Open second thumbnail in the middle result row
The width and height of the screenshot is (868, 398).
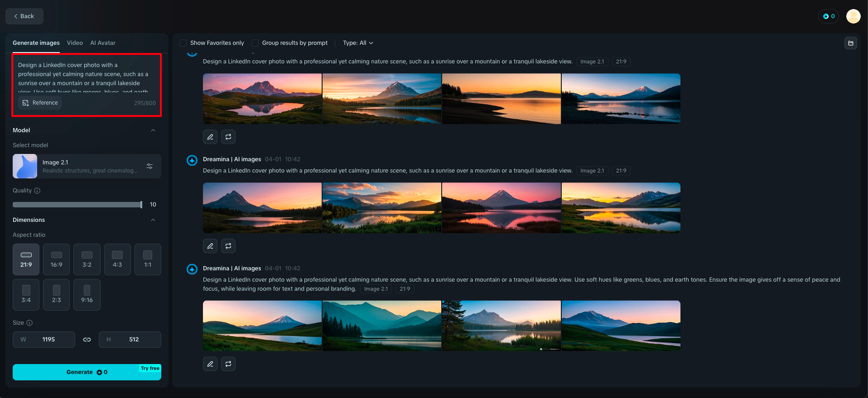(382, 208)
